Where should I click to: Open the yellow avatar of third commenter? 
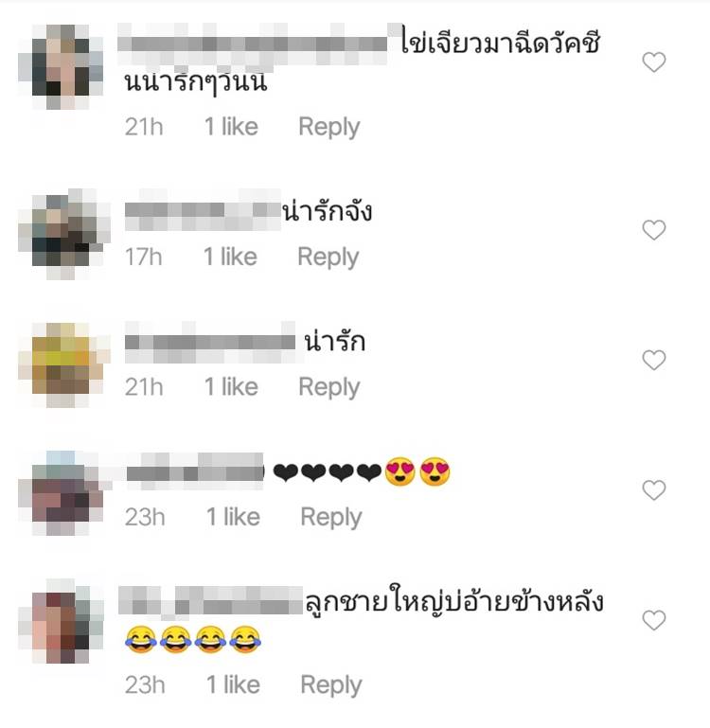point(64,364)
